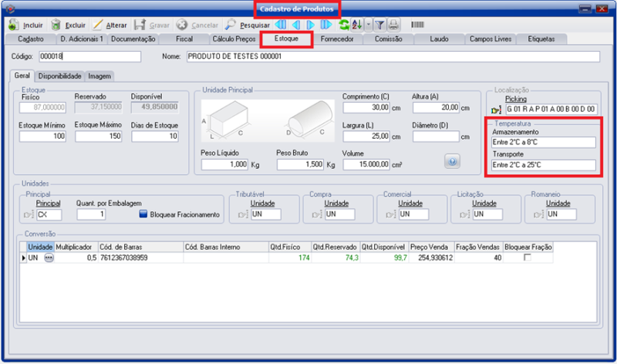Click the Armazenamento temperature field
This screenshot has width=617, height=364.
point(543,142)
